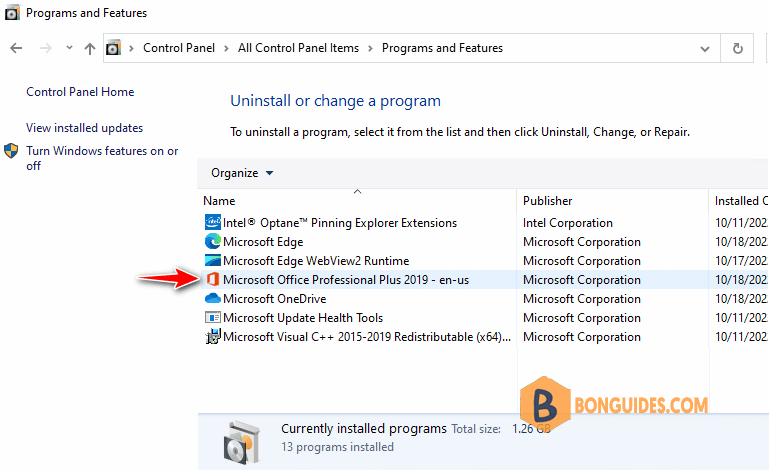769x470 pixels.
Task: Click the Currently installed programs label
Action: 363,428
